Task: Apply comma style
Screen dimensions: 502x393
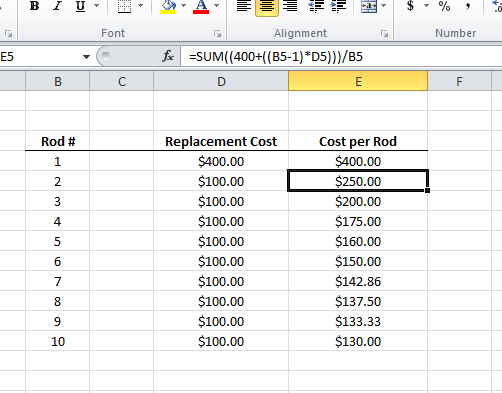Action: (468, 6)
